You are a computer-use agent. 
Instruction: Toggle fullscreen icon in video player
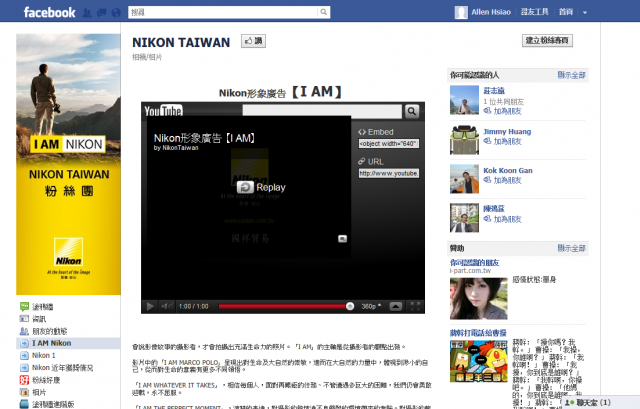415,306
